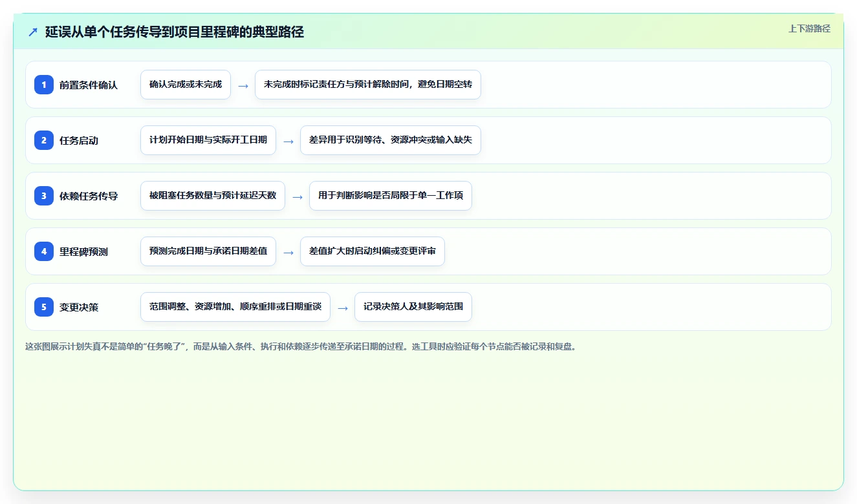The height and width of the screenshot is (504, 857).
Task: Select the 里程碑预测 step label
Action: pos(83,251)
